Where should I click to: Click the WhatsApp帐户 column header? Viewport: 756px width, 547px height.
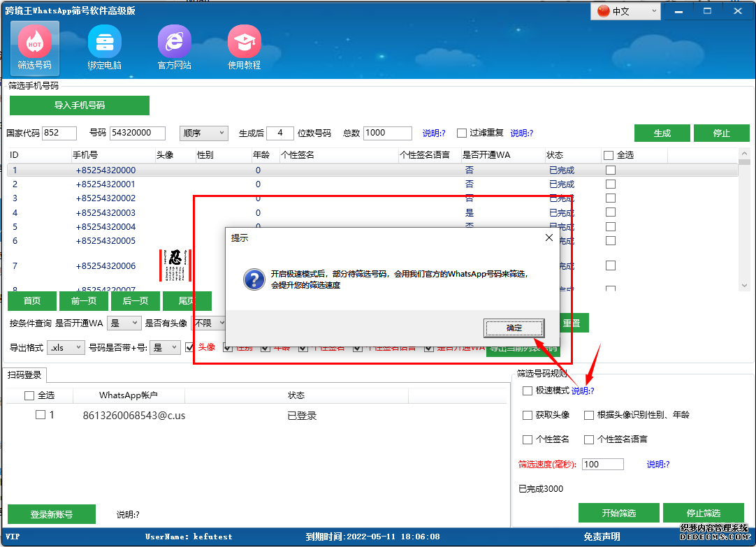pyautogui.click(x=129, y=395)
